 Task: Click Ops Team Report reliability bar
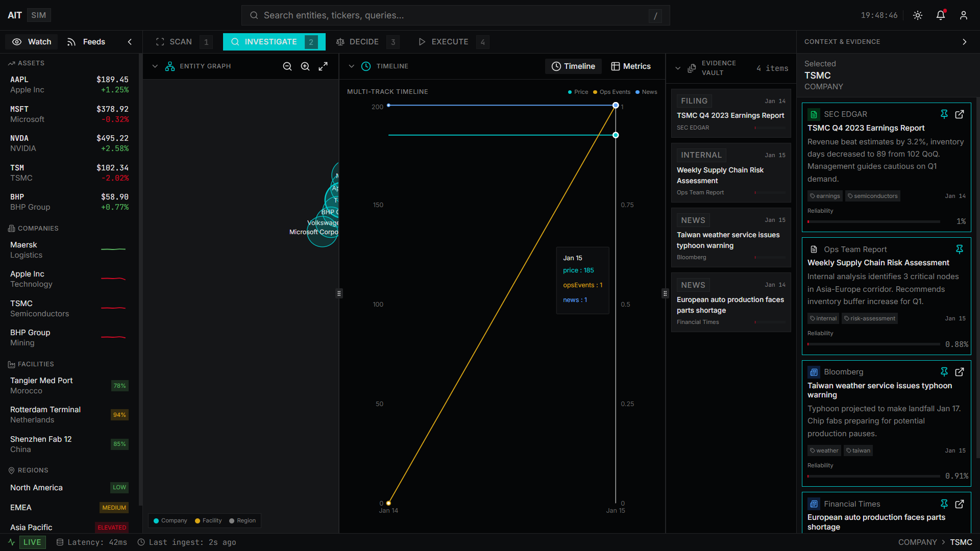[x=874, y=344]
